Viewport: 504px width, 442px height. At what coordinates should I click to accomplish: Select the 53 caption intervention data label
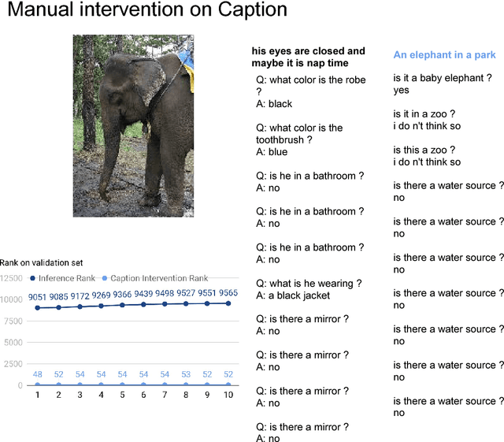185,374
